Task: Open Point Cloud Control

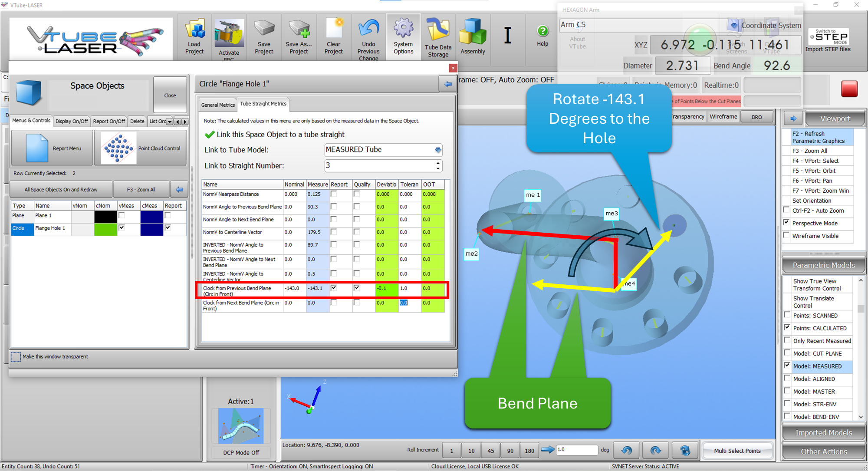Action: (141, 148)
